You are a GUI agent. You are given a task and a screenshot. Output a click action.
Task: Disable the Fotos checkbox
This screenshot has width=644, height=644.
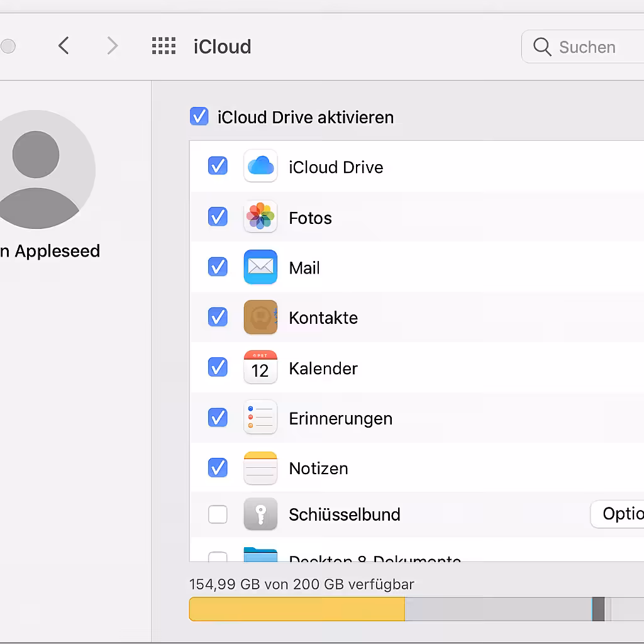coord(218,216)
